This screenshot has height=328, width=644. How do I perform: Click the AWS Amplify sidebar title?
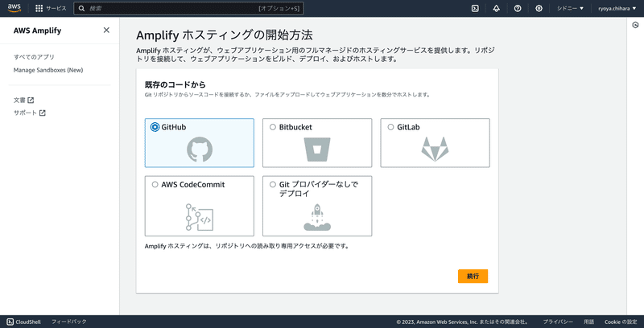tap(37, 31)
